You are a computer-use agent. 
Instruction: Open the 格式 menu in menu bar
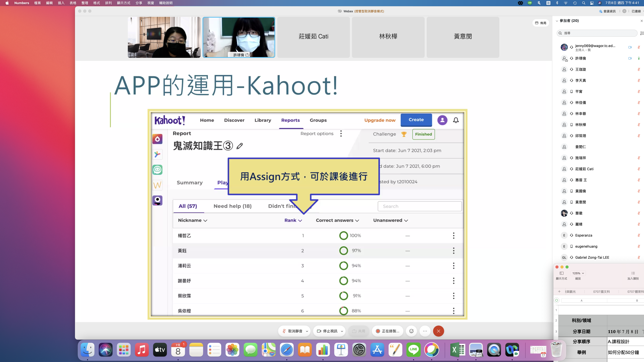click(x=97, y=3)
